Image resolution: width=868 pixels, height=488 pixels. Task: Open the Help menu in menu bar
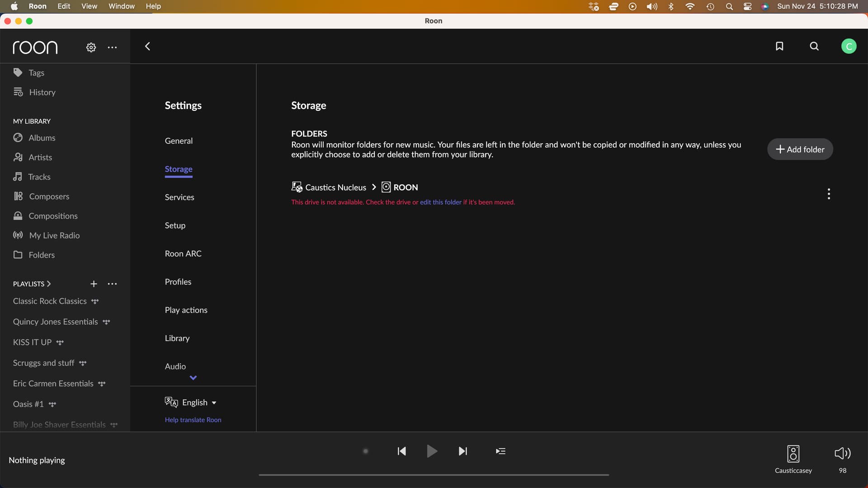coord(153,6)
